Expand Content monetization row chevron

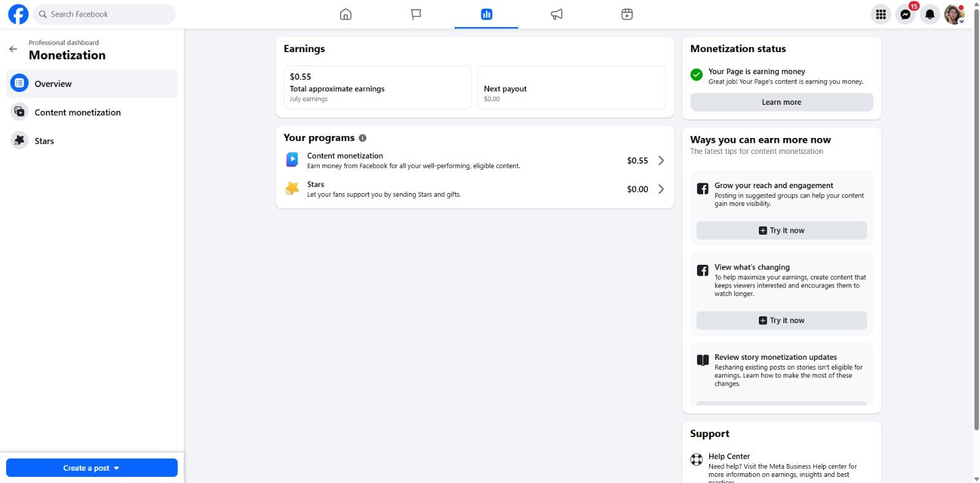661,161
